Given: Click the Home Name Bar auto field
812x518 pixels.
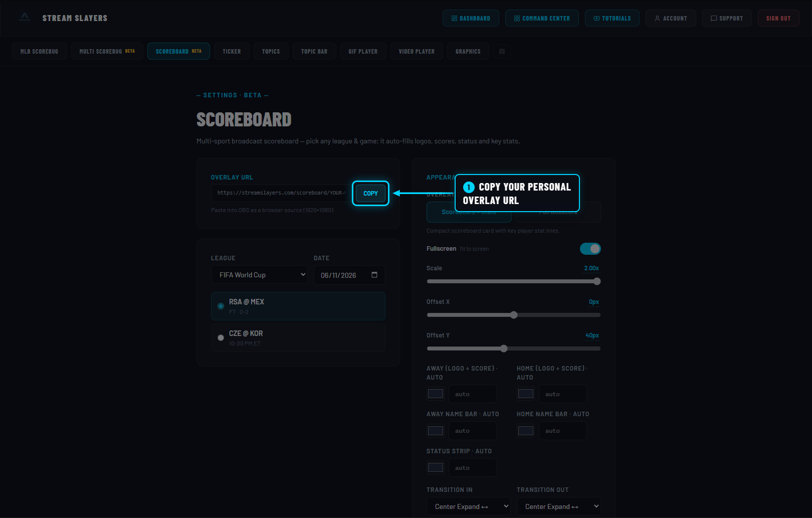Looking at the screenshot, I should tap(563, 431).
